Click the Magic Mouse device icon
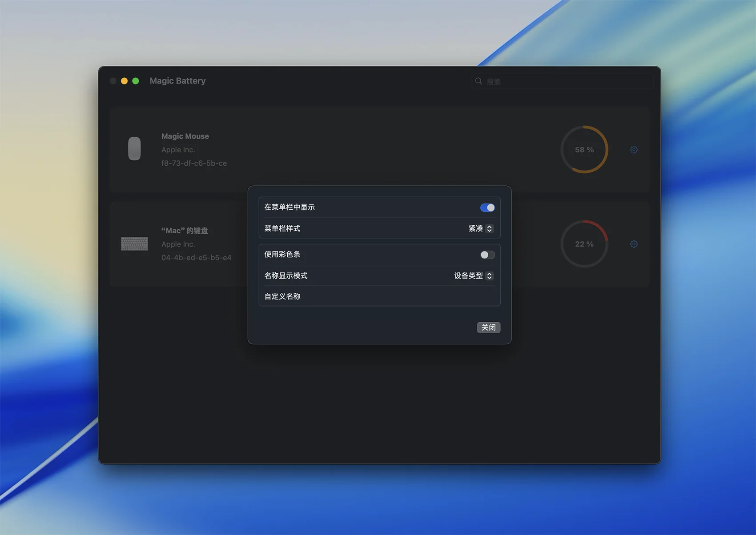 pyautogui.click(x=134, y=148)
